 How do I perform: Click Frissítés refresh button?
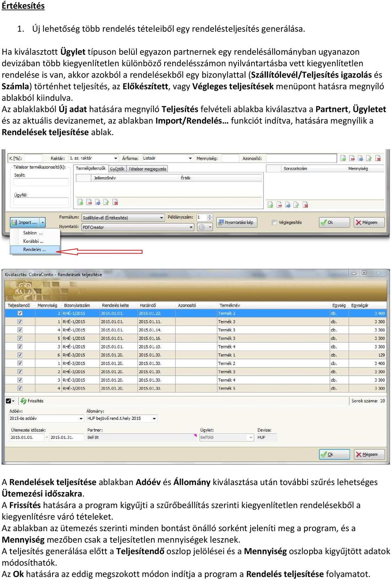coord(32,401)
